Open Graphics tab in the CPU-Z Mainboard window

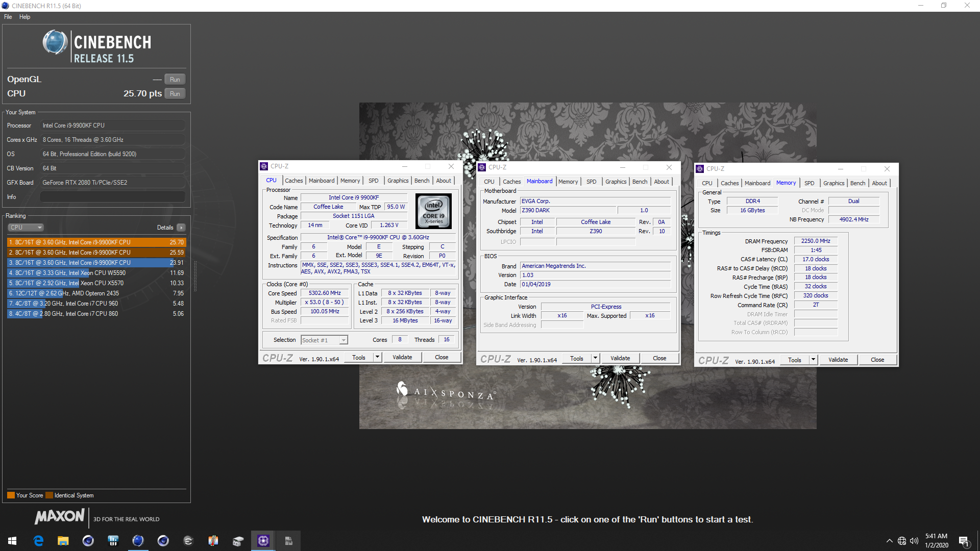pyautogui.click(x=616, y=182)
